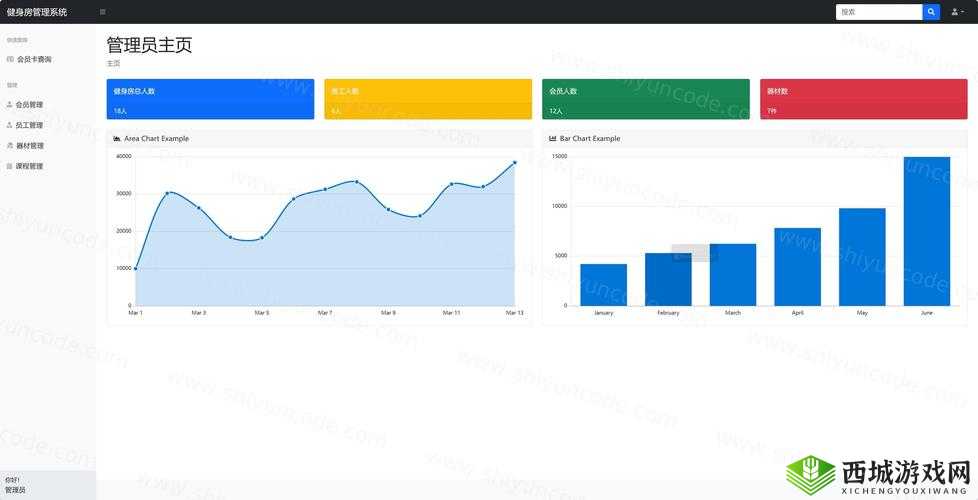978x500 pixels.
Task: Click the Area Chart Example header icon
Action: (x=117, y=139)
